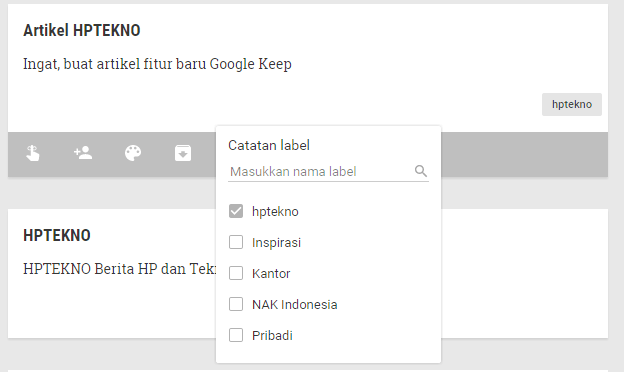Screen dimensions: 624x372
Task: Click empty gray bar right of label popup
Action: click(525, 154)
